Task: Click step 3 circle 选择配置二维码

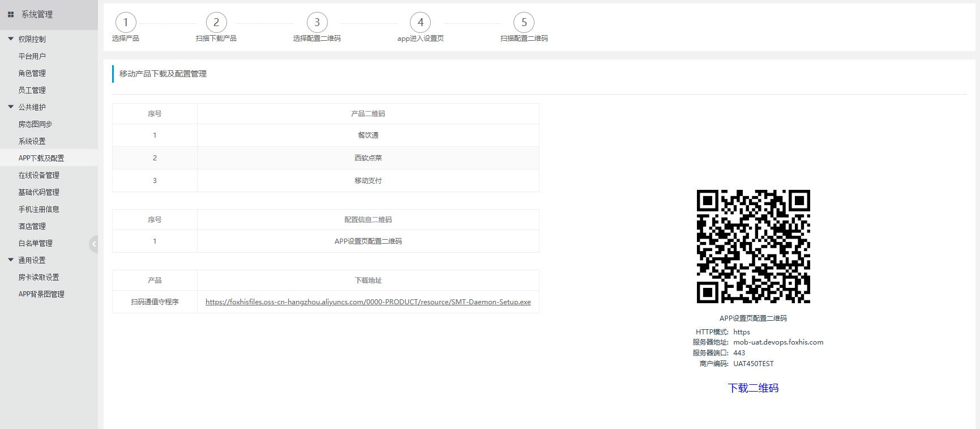Action: click(317, 23)
